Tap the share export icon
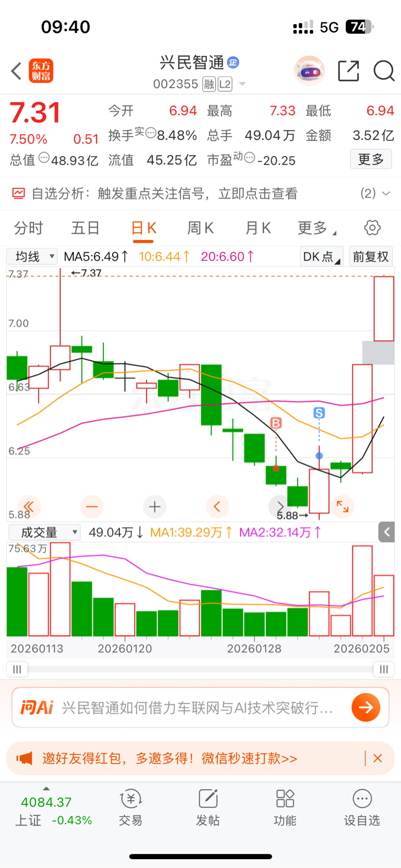401x868 pixels. 348,71
